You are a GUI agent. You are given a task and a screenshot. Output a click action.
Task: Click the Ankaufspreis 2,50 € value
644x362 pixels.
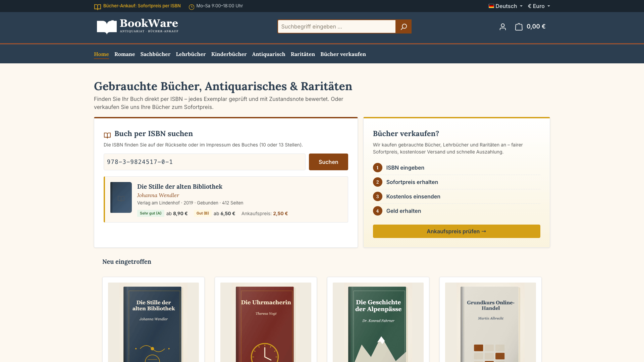(x=280, y=214)
